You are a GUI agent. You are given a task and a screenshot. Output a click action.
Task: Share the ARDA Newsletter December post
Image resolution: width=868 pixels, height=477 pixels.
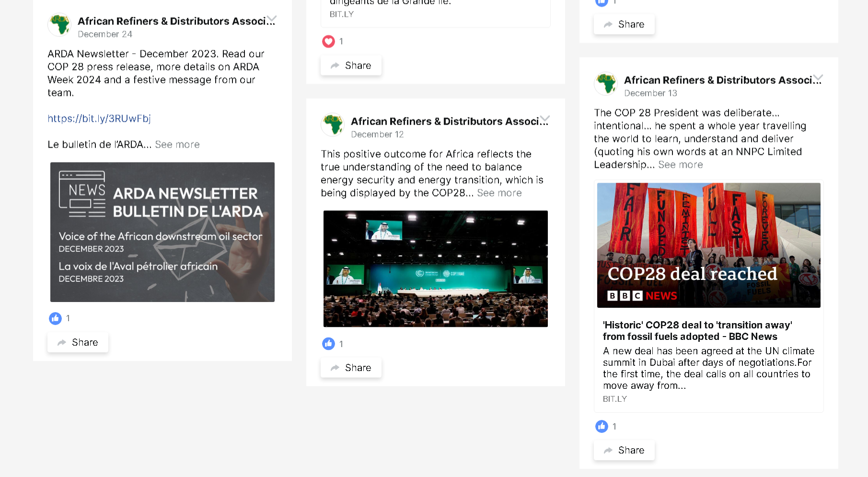[78, 342]
